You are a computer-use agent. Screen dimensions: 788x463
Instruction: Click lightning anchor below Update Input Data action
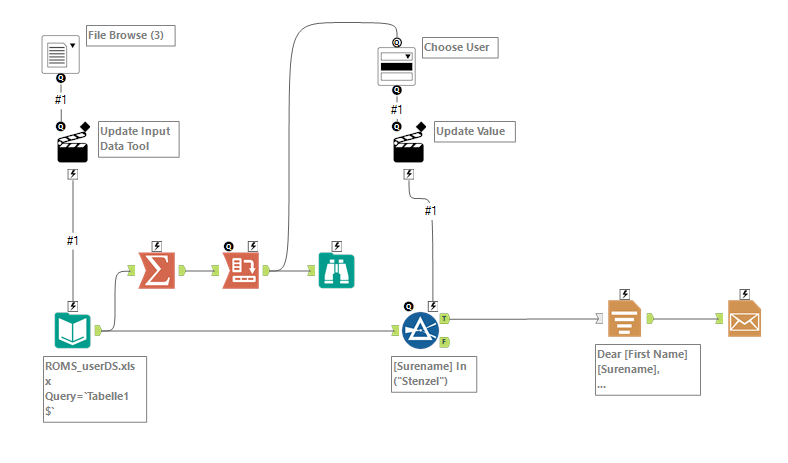(73, 174)
